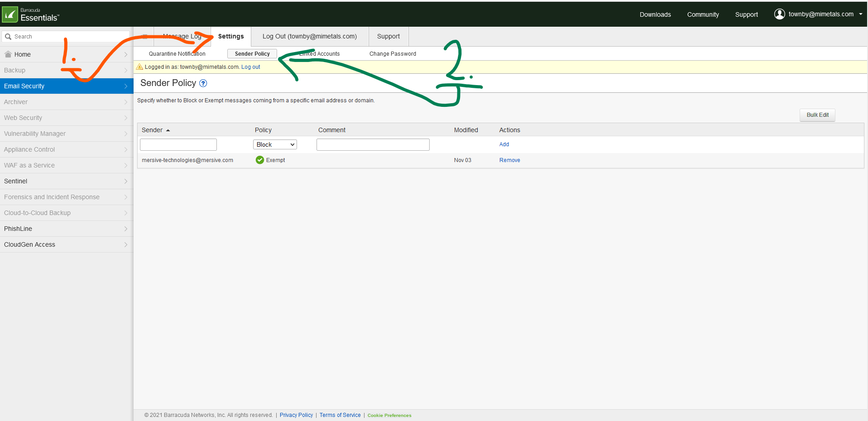Select the Sender Policy sub-tab

click(x=252, y=54)
